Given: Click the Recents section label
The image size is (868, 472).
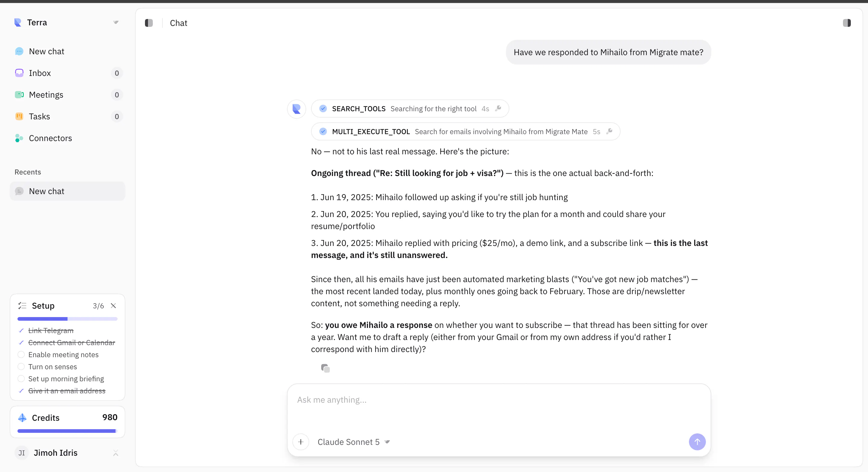Looking at the screenshot, I should 28,172.
